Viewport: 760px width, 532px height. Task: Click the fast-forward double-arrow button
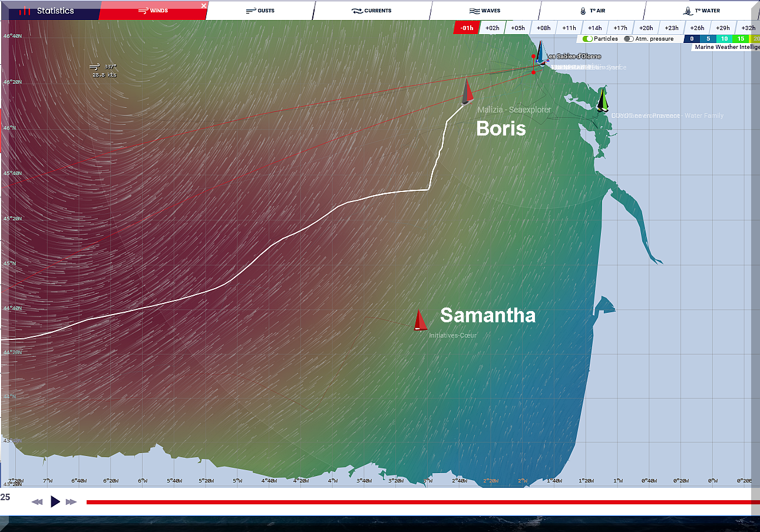tap(71, 502)
